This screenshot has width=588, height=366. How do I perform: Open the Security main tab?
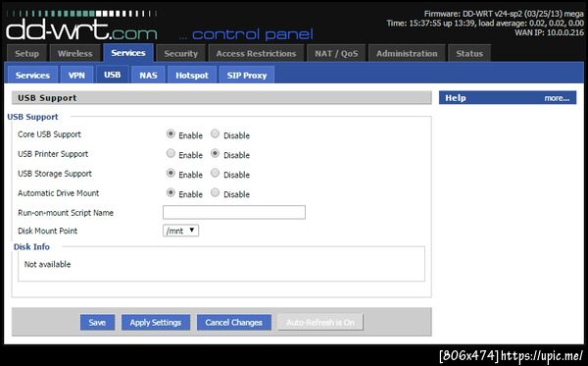coord(180,53)
